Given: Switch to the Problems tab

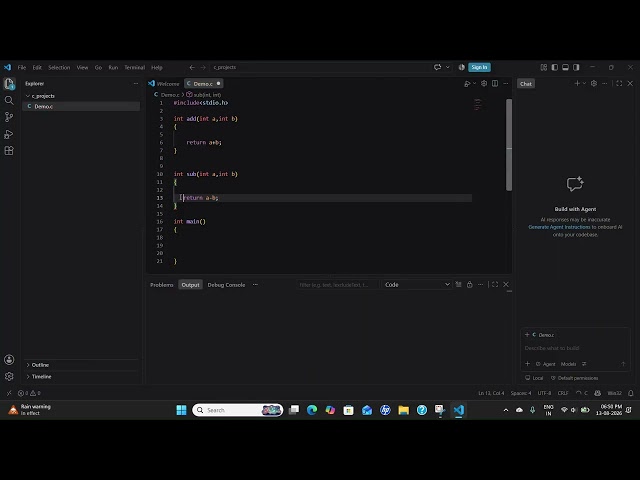Looking at the screenshot, I should point(162,285).
